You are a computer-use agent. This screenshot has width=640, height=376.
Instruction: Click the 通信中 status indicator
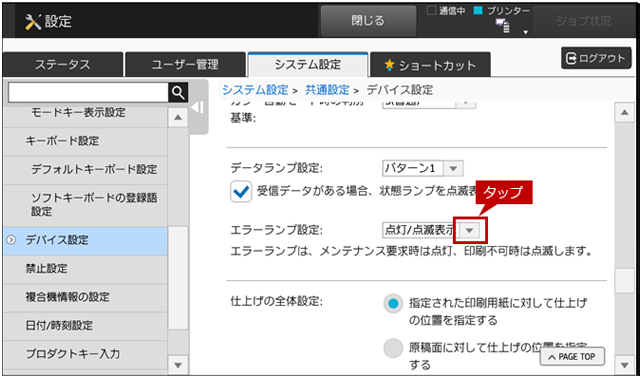[446, 11]
